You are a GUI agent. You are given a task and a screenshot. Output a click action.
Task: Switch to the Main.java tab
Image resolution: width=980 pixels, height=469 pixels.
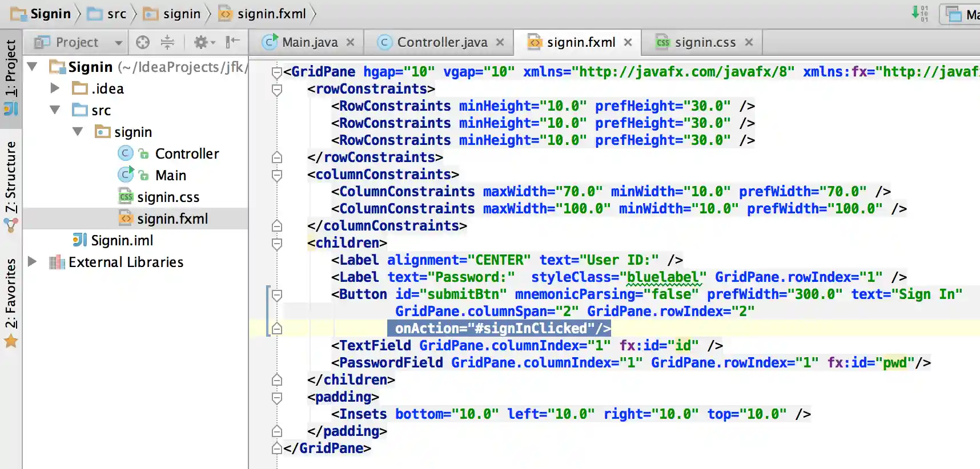pyautogui.click(x=309, y=42)
